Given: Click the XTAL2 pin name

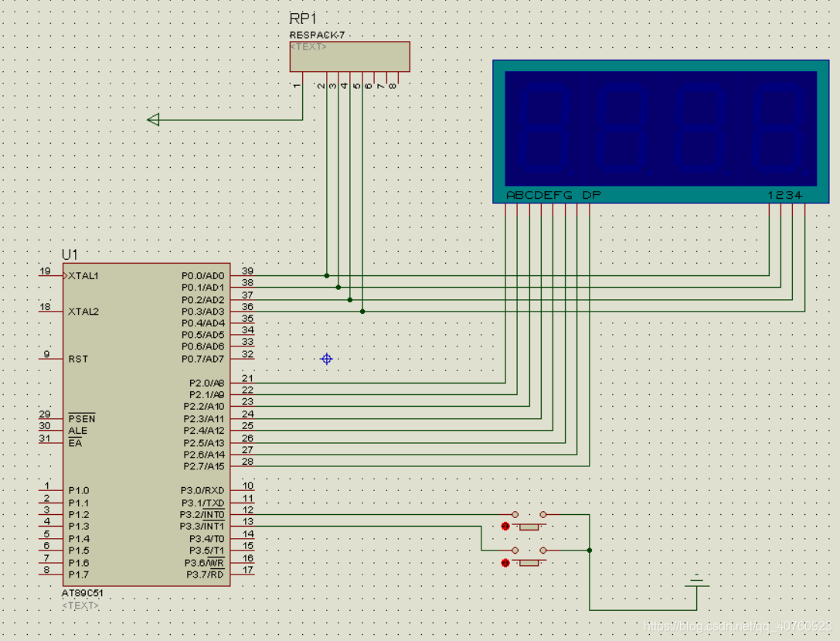Looking at the screenshot, I should tap(83, 312).
